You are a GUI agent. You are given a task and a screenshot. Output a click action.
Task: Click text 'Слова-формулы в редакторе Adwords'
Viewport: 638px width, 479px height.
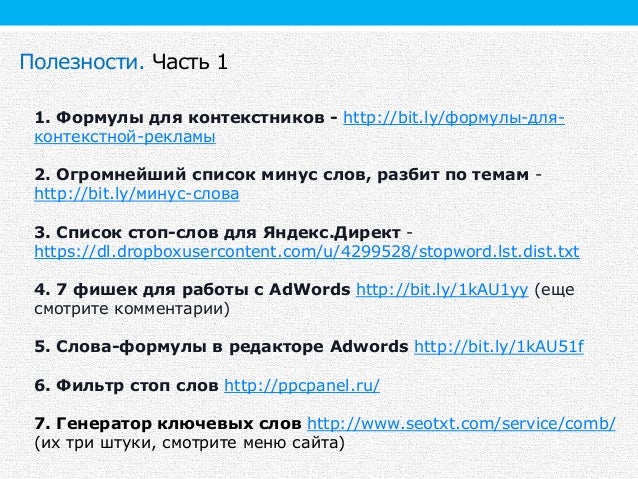[232, 347]
